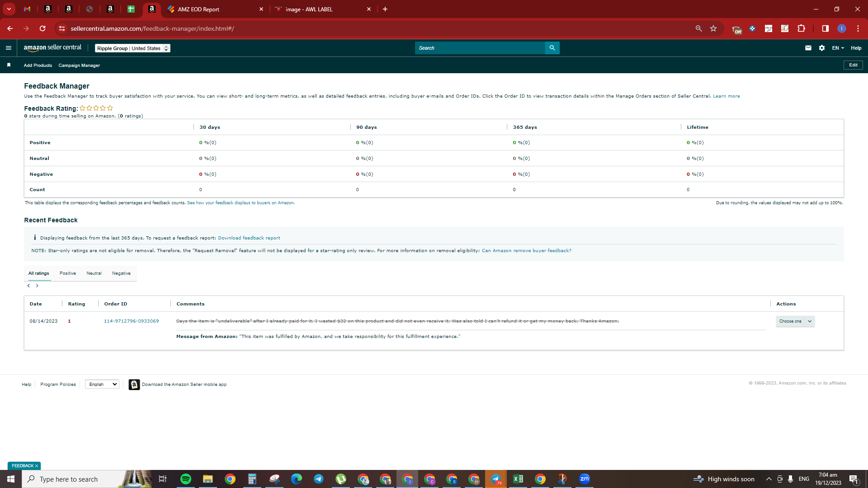The height and width of the screenshot is (488, 868).
Task: Close the image - AWL LABEL tab
Action: point(369,9)
